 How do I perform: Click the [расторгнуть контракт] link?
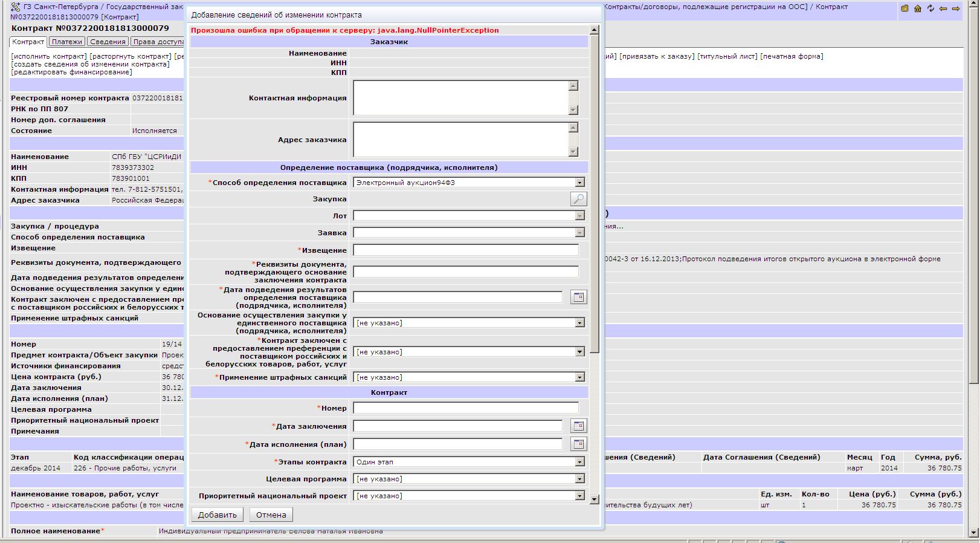pos(131,56)
